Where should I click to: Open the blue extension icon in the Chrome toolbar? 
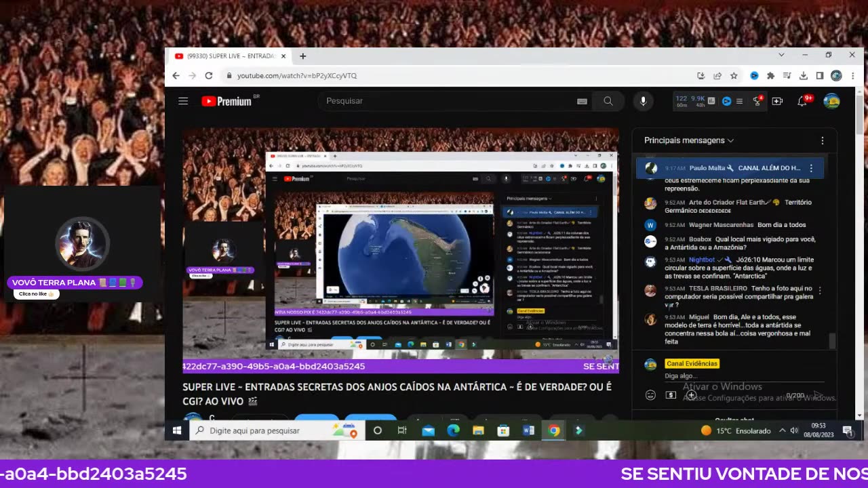(x=754, y=76)
